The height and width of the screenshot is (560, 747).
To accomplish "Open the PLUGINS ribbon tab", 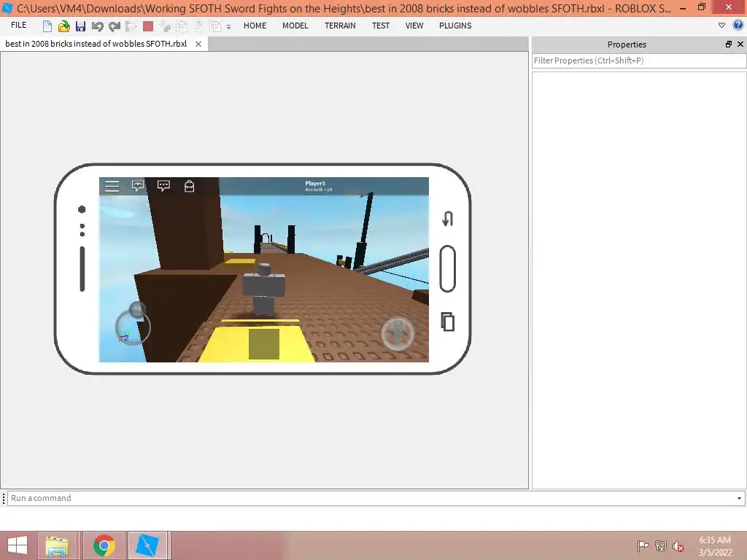I will pyautogui.click(x=455, y=26).
